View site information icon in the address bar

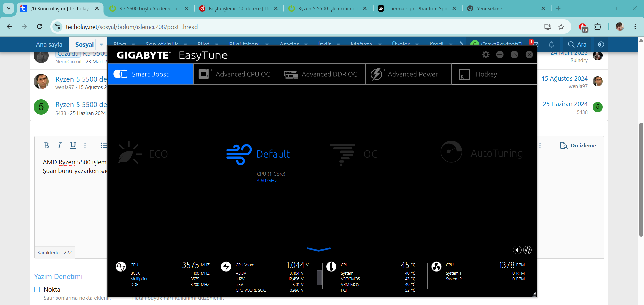(x=57, y=27)
